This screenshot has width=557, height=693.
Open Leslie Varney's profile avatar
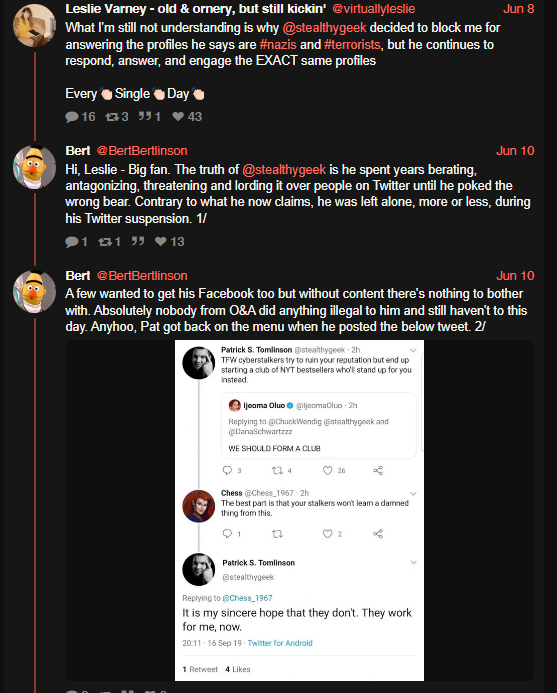click(x=34, y=26)
